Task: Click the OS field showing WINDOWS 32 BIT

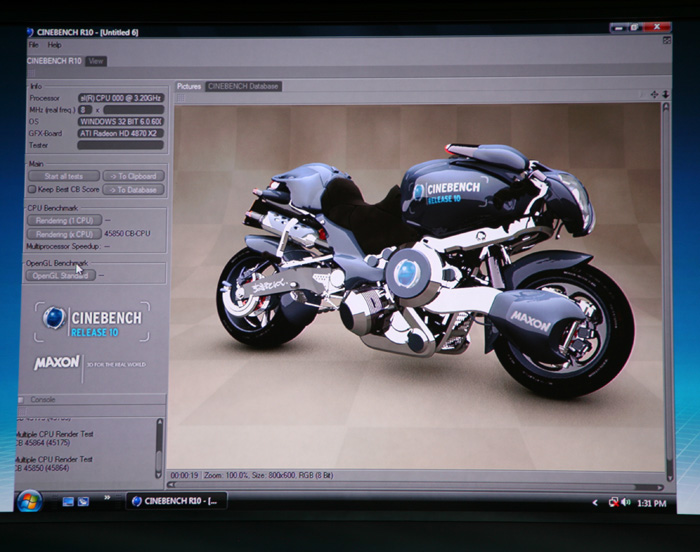Action: [121, 121]
